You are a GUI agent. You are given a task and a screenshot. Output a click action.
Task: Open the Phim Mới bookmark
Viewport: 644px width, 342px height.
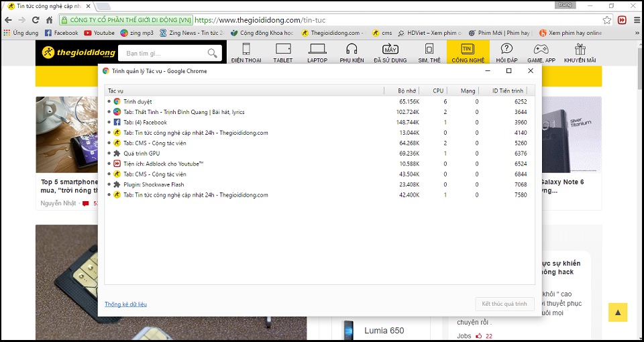click(500, 33)
